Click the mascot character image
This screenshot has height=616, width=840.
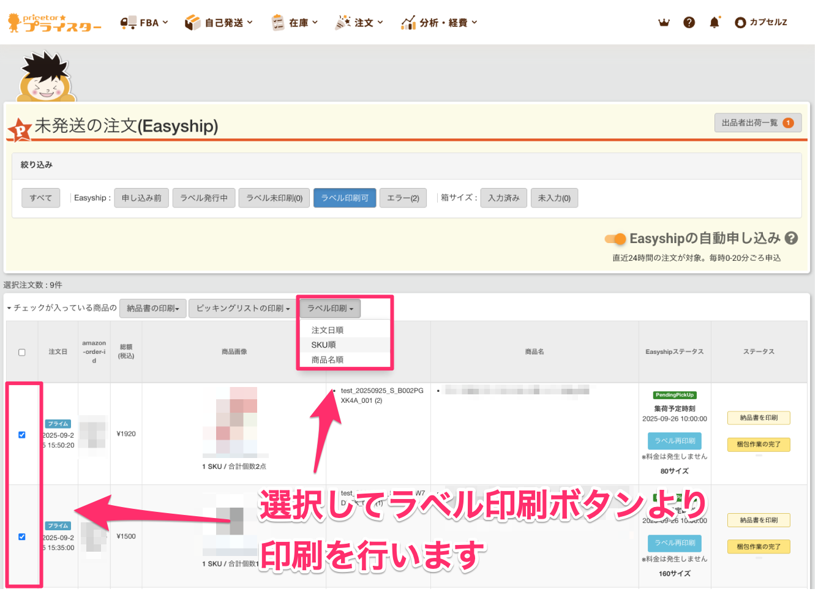coord(46,77)
